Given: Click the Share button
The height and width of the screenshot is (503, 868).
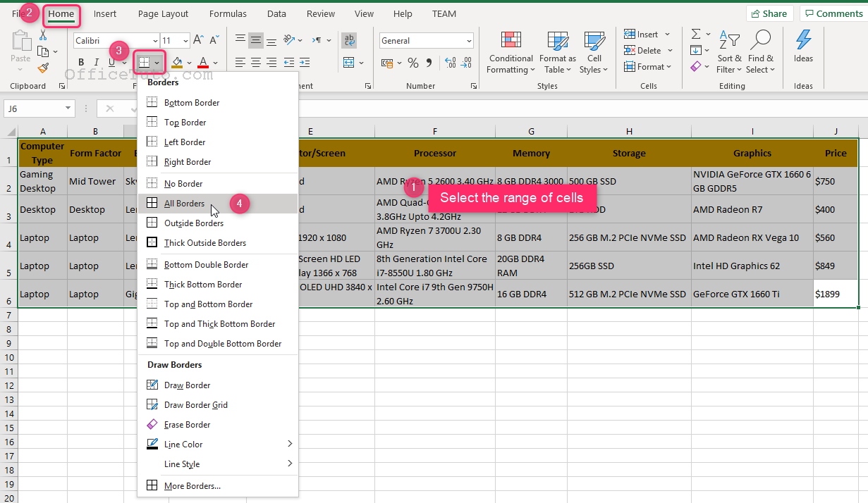Looking at the screenshot, I should pyautogui.click(x=769, y=13).
